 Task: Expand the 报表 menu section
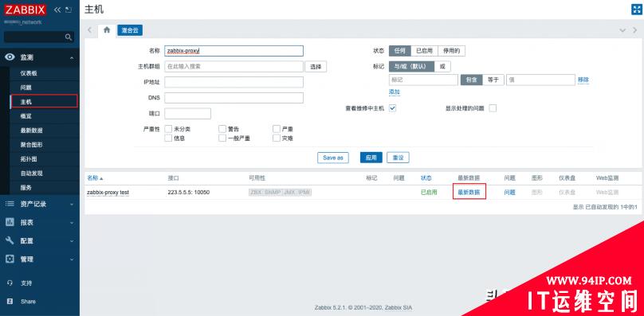(72, 223)
